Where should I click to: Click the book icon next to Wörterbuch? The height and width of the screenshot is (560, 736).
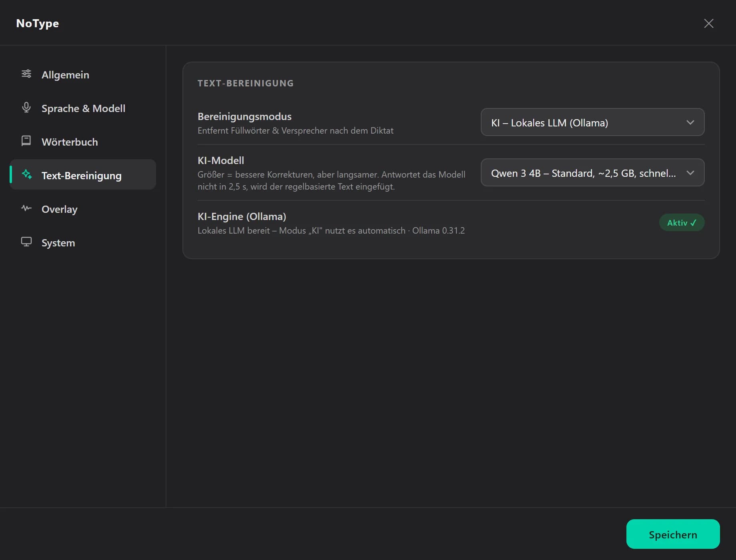click(26, 141)
